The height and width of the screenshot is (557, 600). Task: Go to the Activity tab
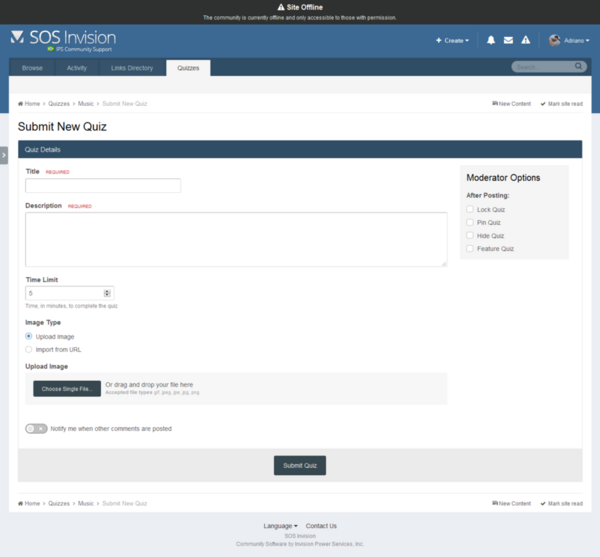(77, 68)
